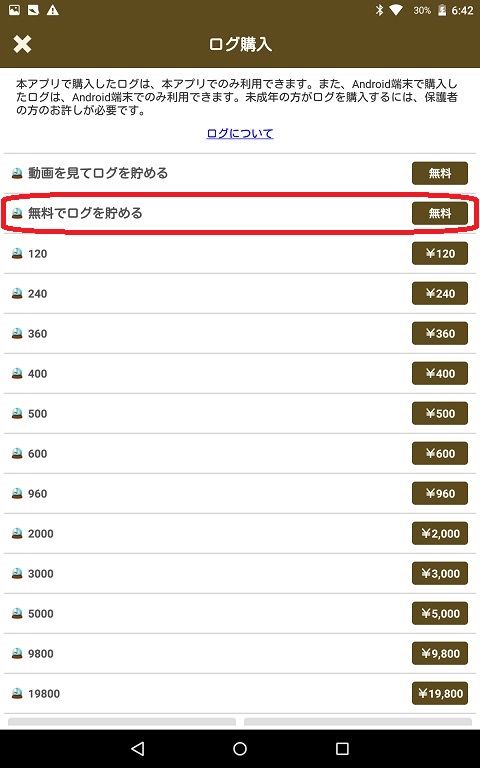This screenshot has height=768, width=480.
Task: Select the ¥360 purchase button
Action: [x=439, y=334]
